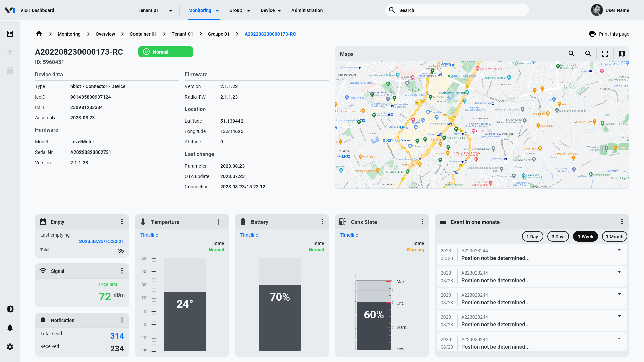Open the Device menu

pyautogui.click(x=270, y=10)
